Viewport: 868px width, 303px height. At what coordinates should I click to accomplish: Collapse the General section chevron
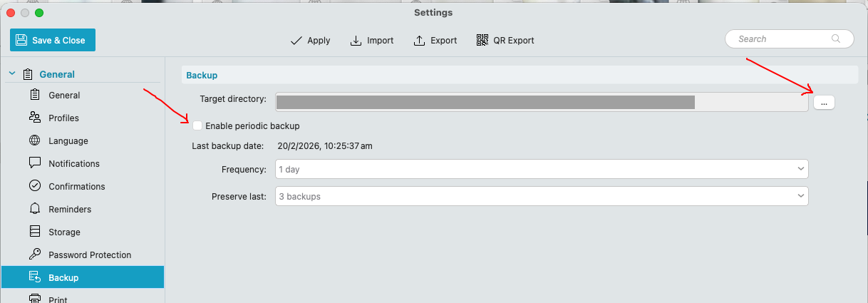click(11, 74)
